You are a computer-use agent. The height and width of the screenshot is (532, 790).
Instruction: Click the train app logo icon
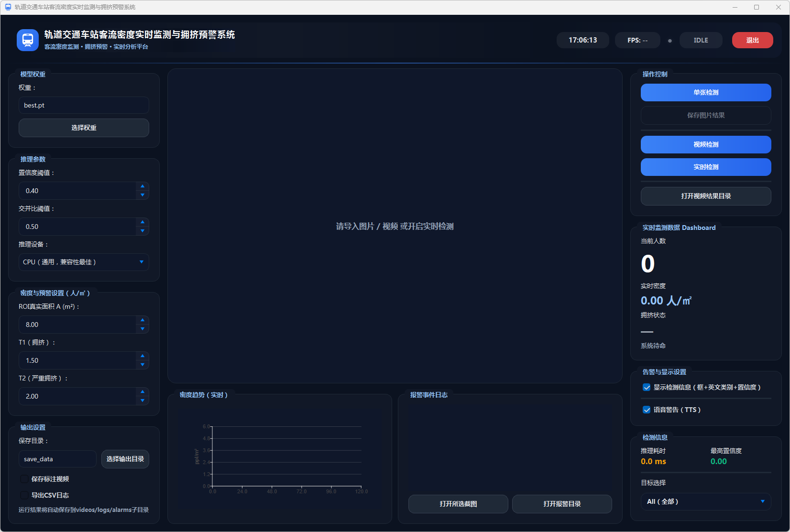tap(28, 40)
